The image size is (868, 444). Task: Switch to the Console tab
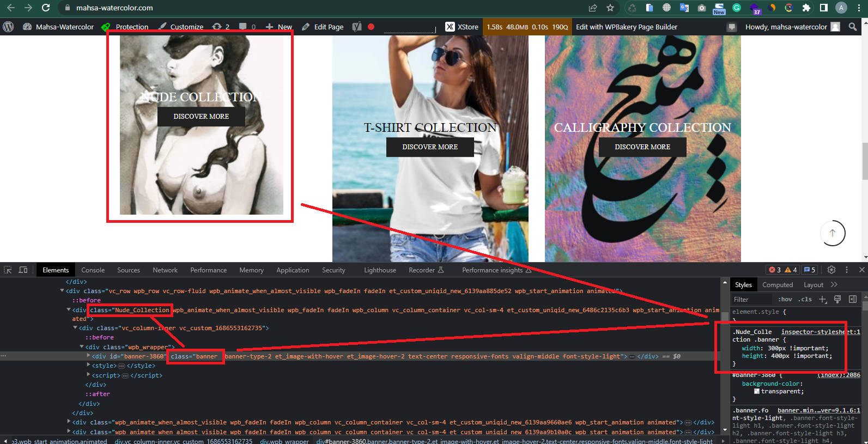click(93, 270)
